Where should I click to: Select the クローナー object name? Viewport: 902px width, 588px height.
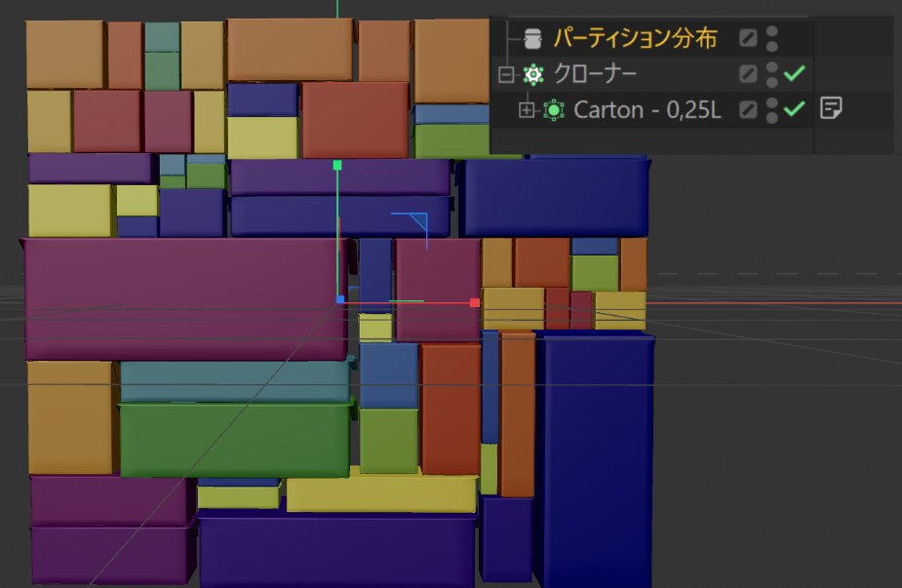pos(595,74)
